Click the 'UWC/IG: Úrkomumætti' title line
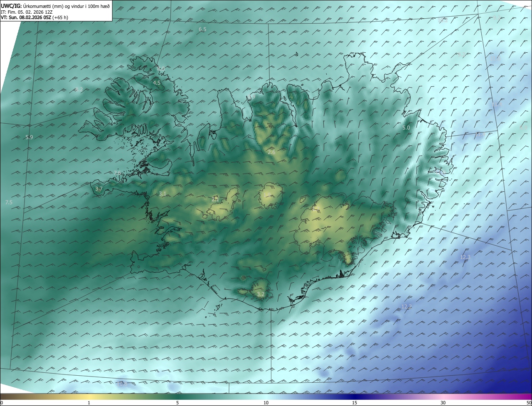 pyautogui.click(x=55, y=5)
